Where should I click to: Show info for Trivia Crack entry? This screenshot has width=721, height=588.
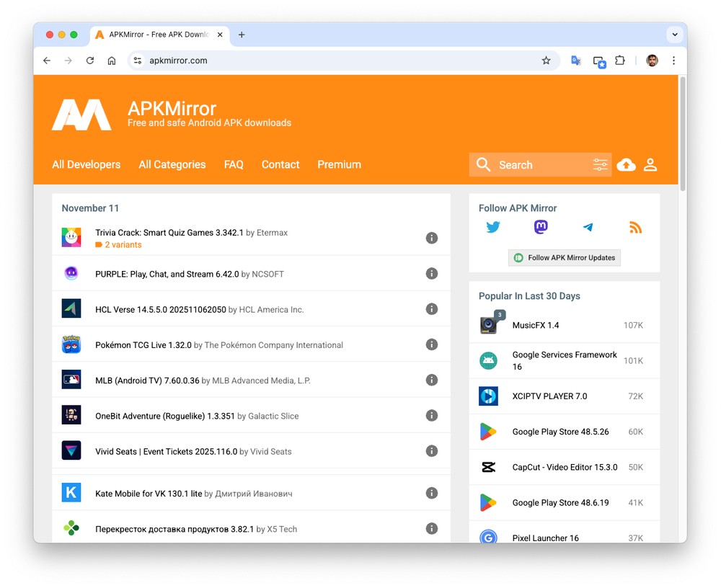coord(432,238)
